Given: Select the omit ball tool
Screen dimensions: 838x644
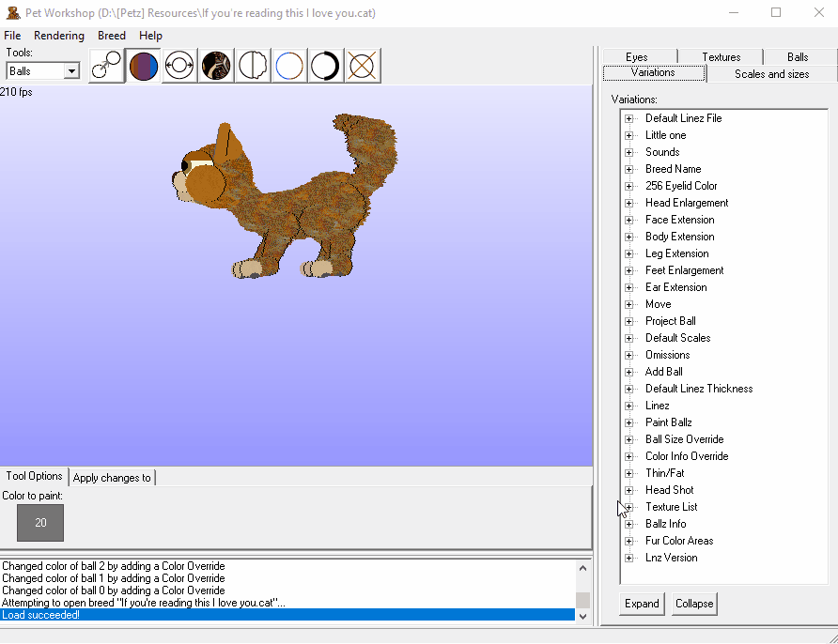Looking at the screenshot, I should pos(363,66).
